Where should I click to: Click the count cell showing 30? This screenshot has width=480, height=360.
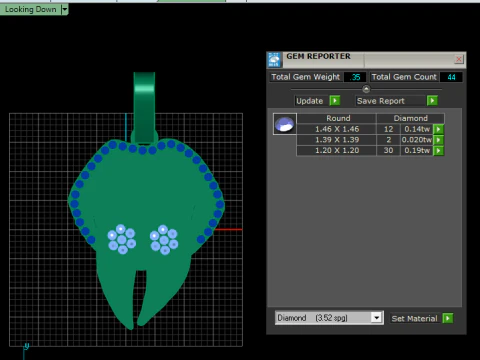tap(388, 150)
